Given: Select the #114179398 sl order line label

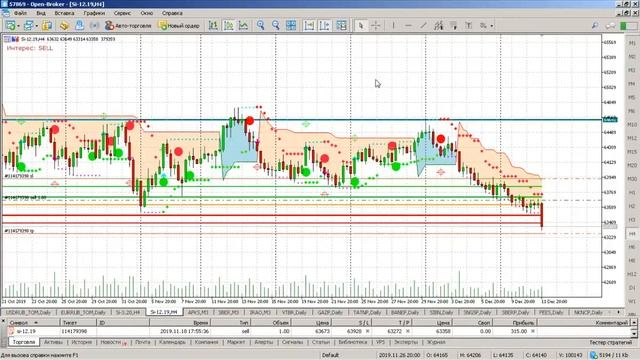Looking at the screenshot, I should tap(19, 176).
